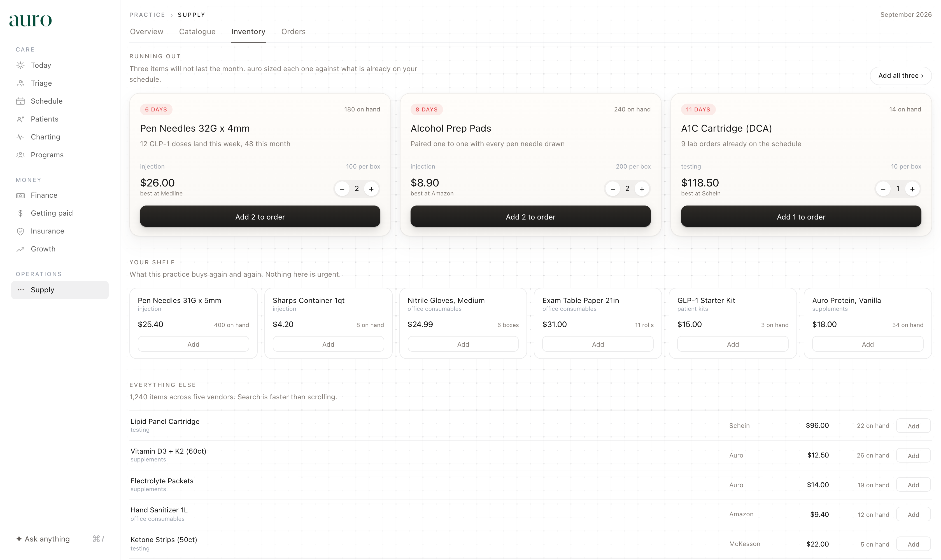Open Triage via its people icon
The width and height of the screenshot is (941, 560).
pyautogui.click(x=20, y=83)
